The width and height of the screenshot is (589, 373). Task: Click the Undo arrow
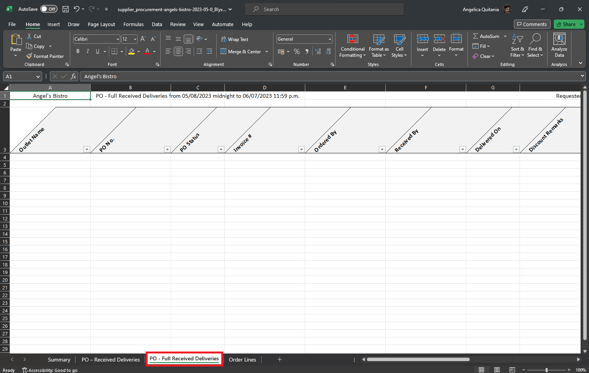[x=77, y=9]
